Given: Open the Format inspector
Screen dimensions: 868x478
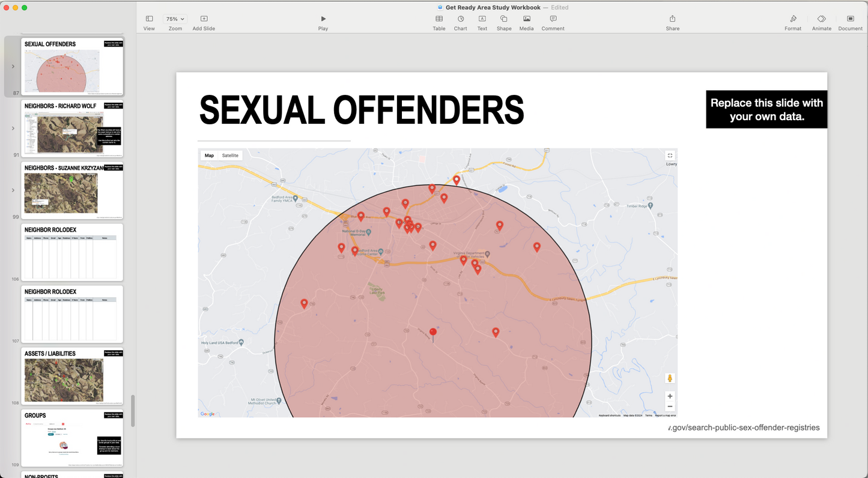Looking at the screenshot, I should pos(793,22).
